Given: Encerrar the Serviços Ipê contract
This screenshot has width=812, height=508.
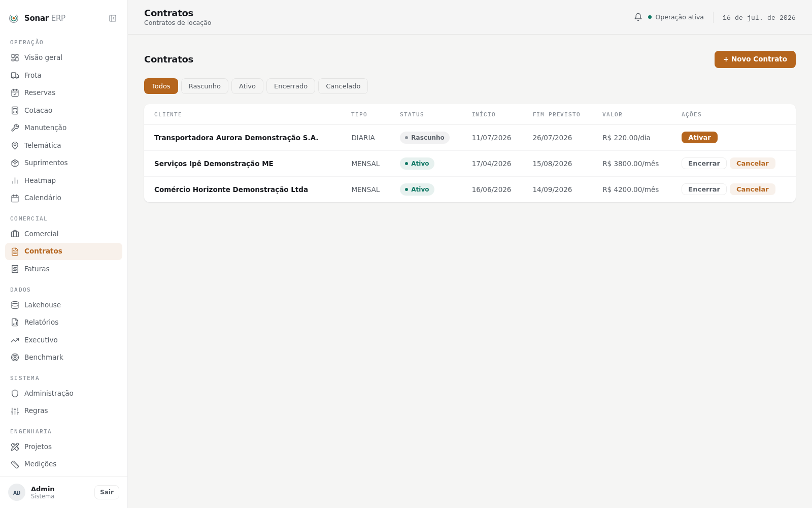Looking at the screenshot, I should point(704,164).
